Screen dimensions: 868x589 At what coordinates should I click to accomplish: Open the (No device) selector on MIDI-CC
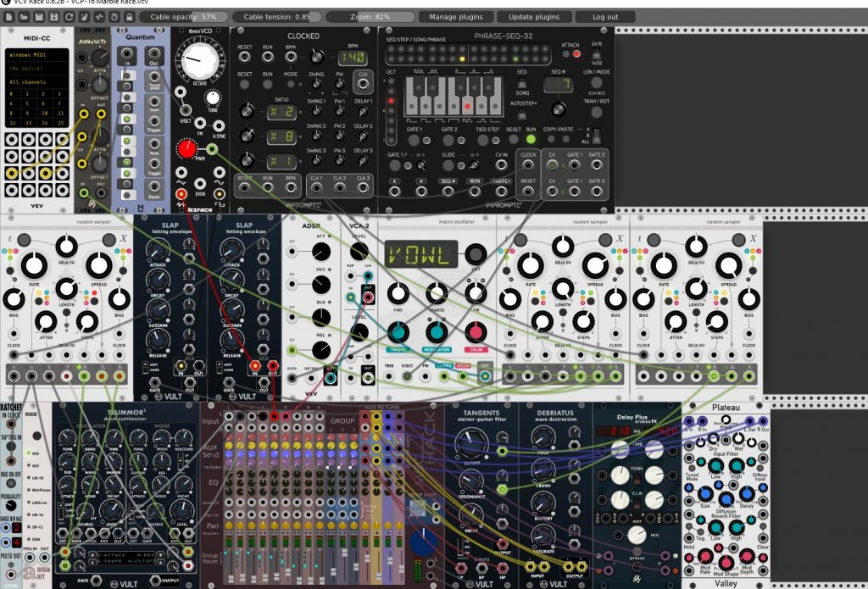(x=37, y=69)
